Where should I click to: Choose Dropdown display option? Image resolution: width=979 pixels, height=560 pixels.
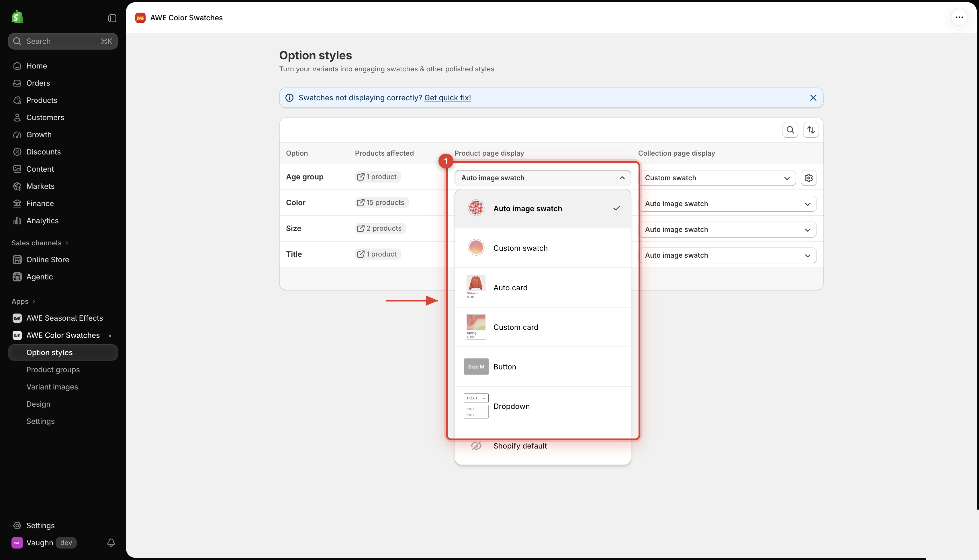tap(543, 407)
